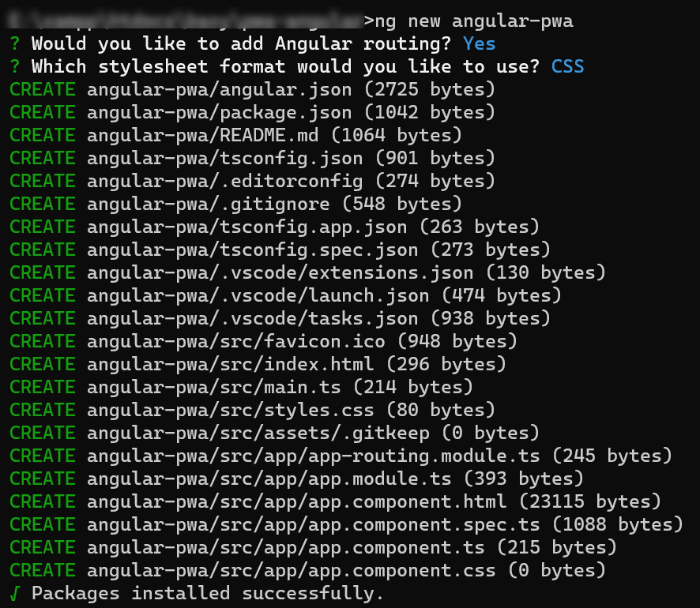Click the src/favicon.ico line

pos(263,341)
